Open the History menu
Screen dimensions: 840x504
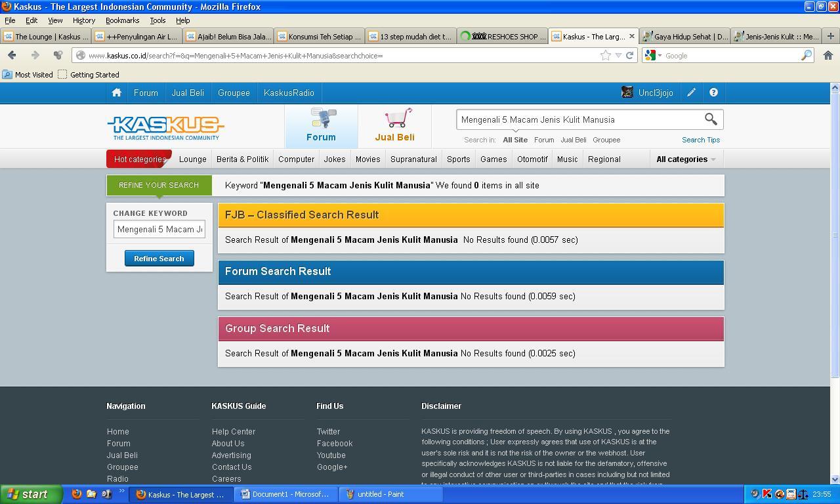point(84,20)
